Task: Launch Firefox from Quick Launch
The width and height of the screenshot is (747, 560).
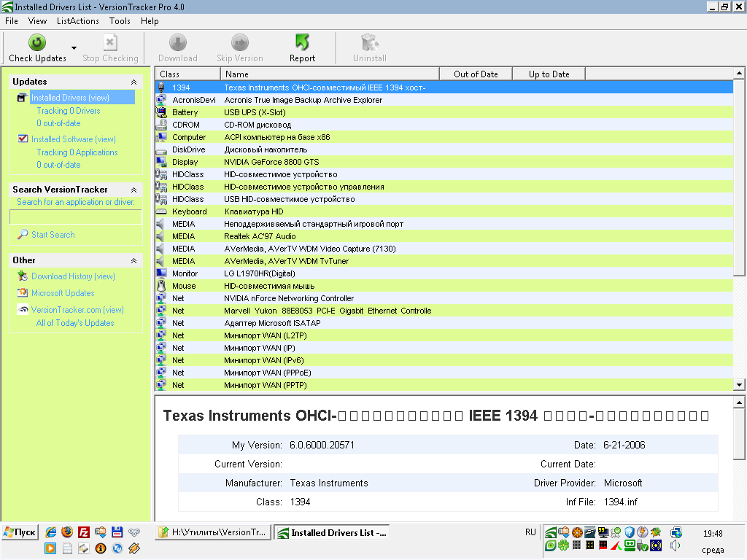Action: click(x=67, y=532)
